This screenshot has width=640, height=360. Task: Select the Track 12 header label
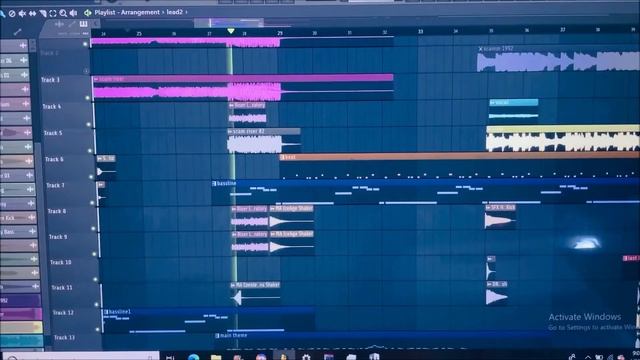(x=63, y=313)
